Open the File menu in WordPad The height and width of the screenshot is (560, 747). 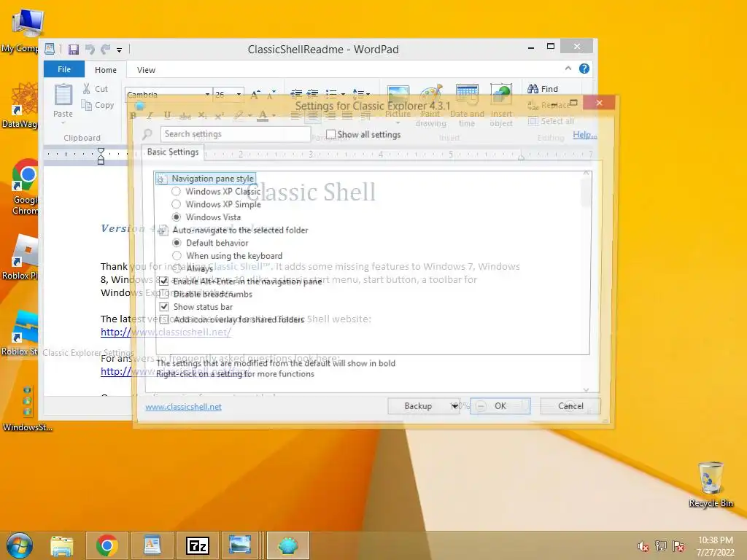click(64, 69)
